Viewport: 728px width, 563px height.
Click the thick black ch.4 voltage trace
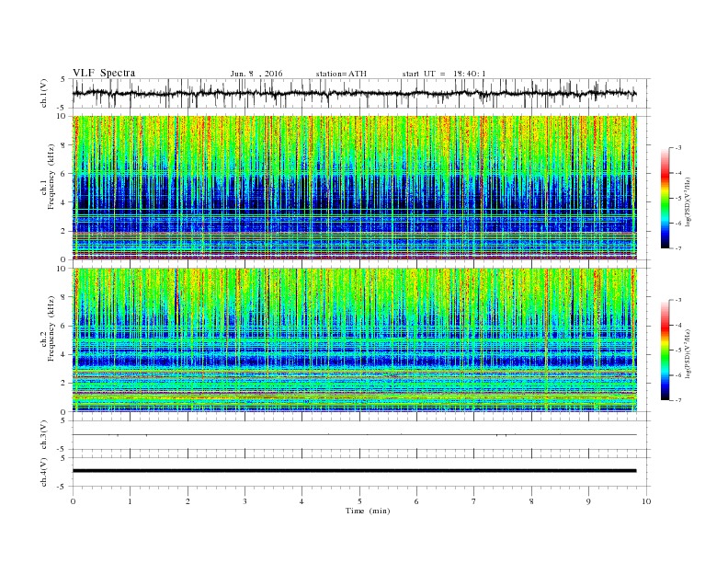coord(354,471)
